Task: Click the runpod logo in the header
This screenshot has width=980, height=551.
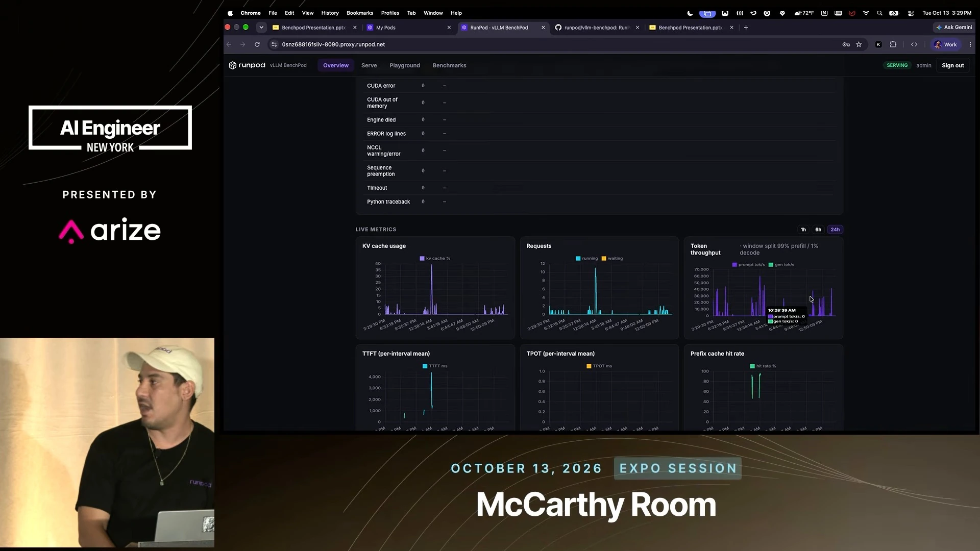Action: (x=247, y=65)
